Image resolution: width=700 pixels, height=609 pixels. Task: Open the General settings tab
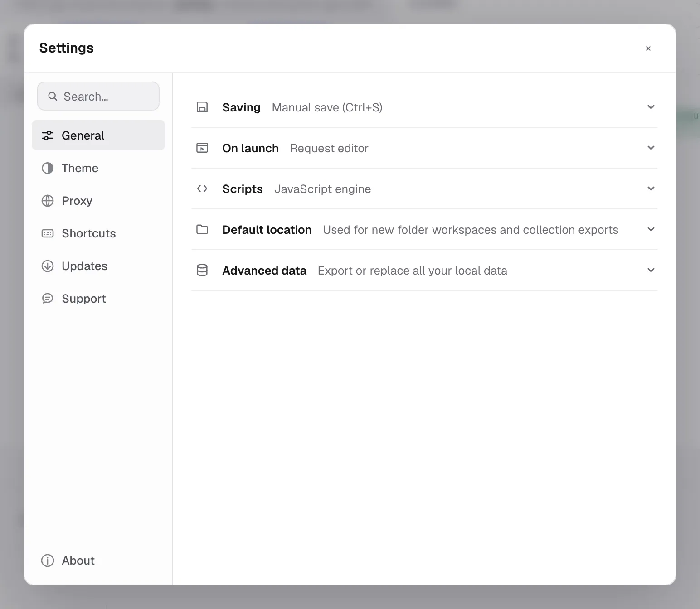tap(98, 135)
